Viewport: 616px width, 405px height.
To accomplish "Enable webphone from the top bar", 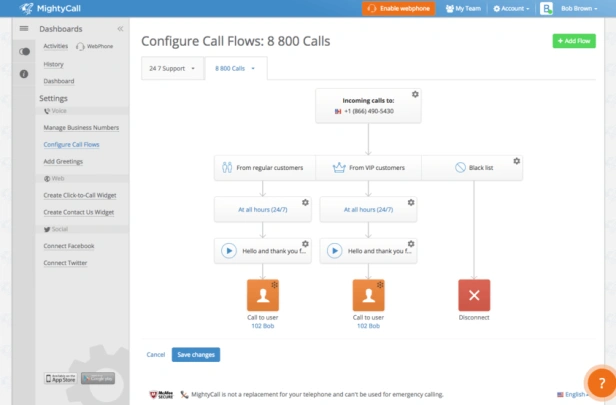I will tap(398, 8).
